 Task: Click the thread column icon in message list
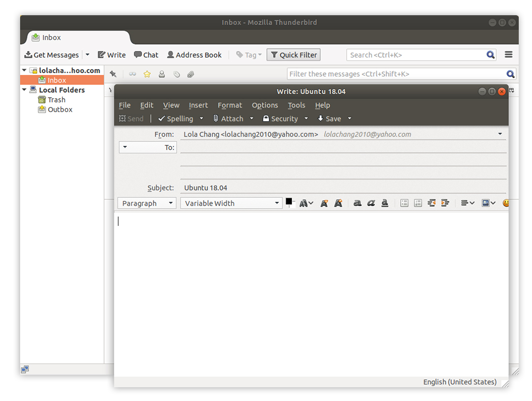coord(110,90)
